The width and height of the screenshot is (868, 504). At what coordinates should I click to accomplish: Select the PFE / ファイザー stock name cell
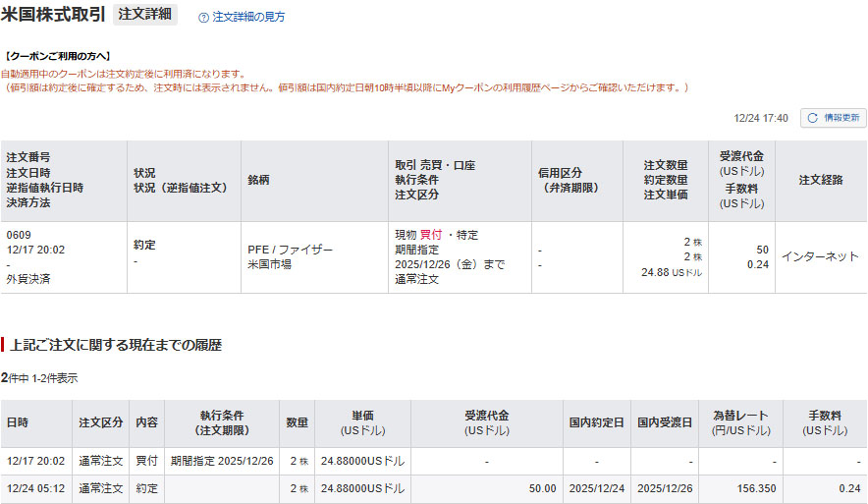[290, 250]
